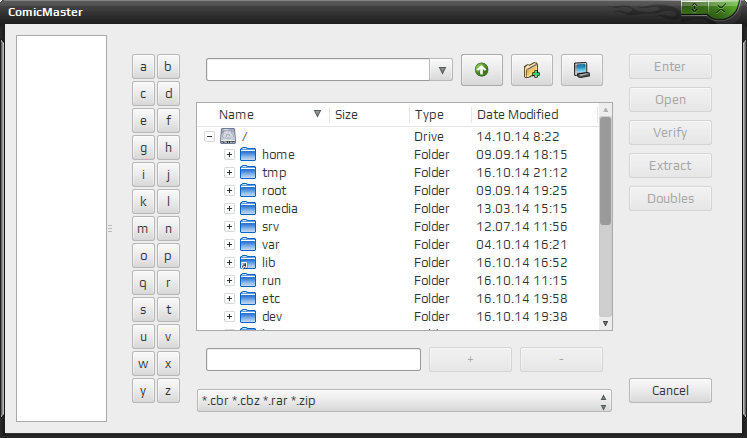This screenshot has width=747, height=438.
Task: Click the file name input field
Action: click(x=313, y=359)
